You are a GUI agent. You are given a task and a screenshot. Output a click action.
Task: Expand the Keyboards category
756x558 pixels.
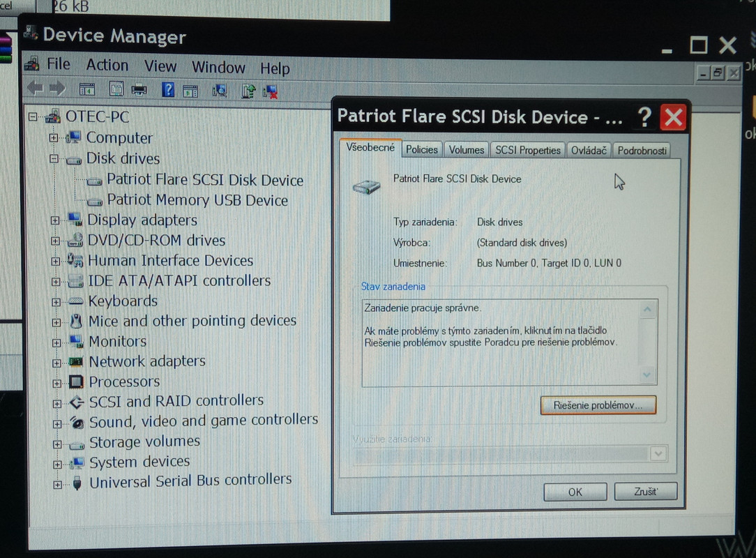[x=56, y=302]
